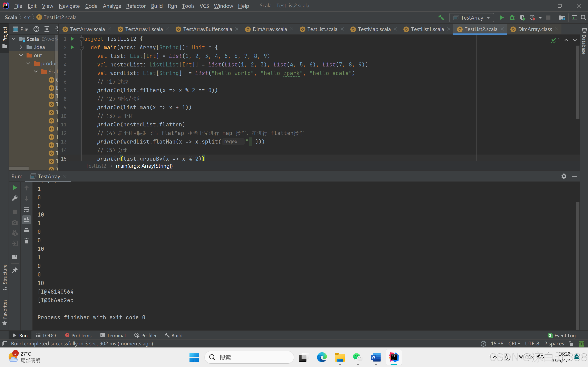Viewport: 588px width, 367px height.
Task: Toggle soft-wrap in the console
Action: 27,209
